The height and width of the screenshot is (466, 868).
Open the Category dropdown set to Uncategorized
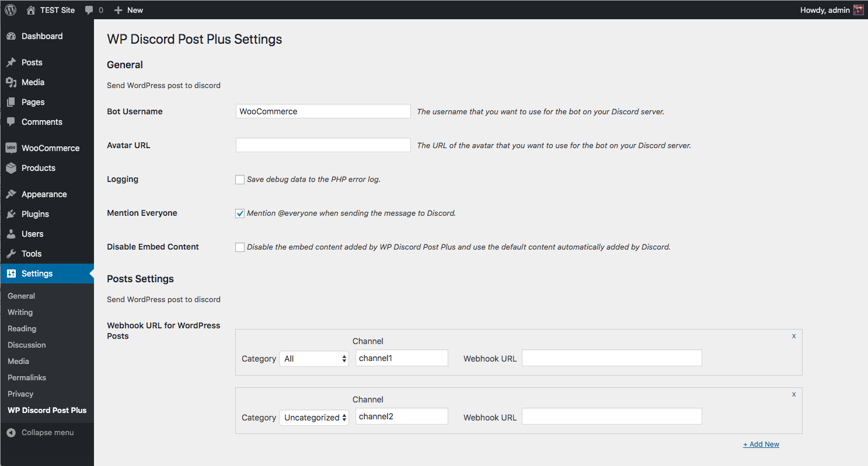pos(314,418)
